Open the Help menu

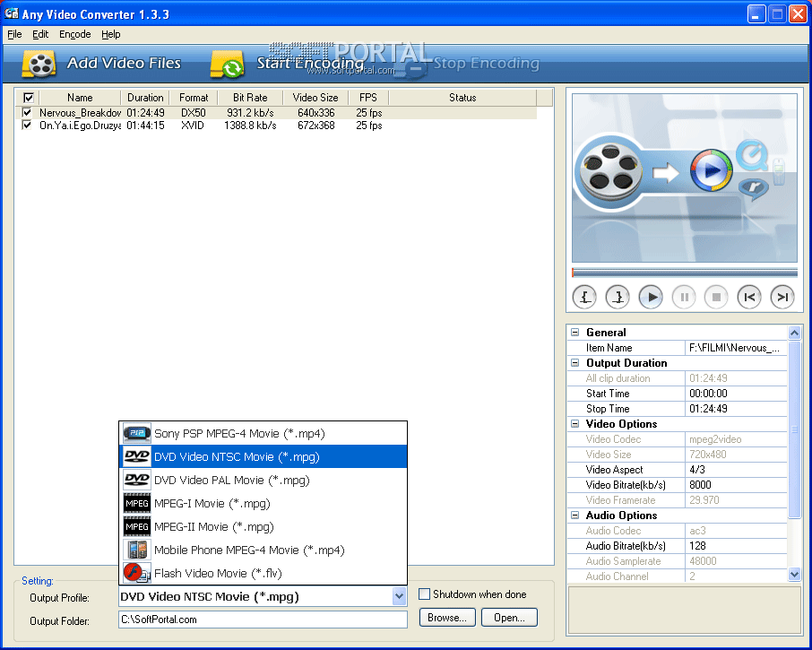111,34
